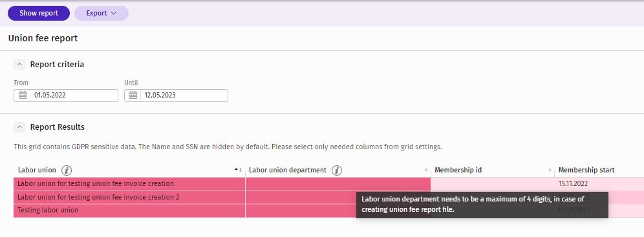Image resolution: width=644 pixels, height=237 pixels.
Task: Click the Labor union column header
Action: click(37, 170)
